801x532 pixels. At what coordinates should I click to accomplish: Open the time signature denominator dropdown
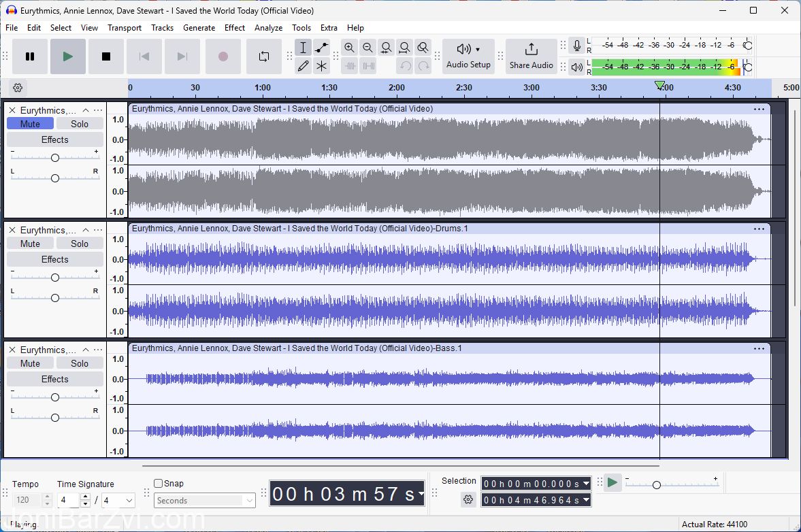119,501
